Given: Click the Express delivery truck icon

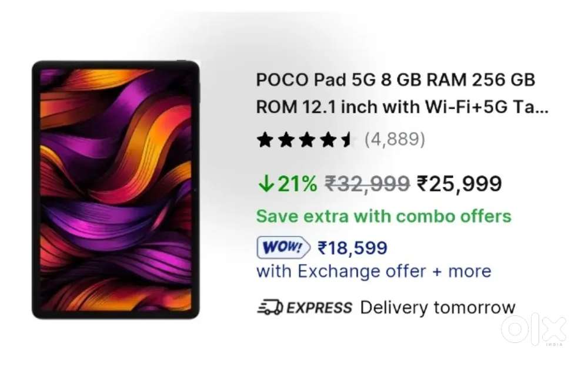Looking at the screenshot, I should (x=270, y=308).
